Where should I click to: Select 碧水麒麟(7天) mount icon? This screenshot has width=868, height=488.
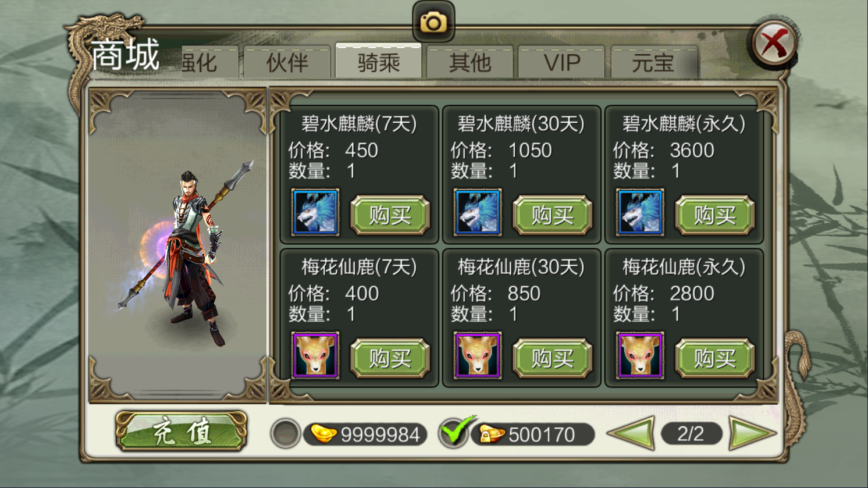pyautogui.click(x=316, y=212)
